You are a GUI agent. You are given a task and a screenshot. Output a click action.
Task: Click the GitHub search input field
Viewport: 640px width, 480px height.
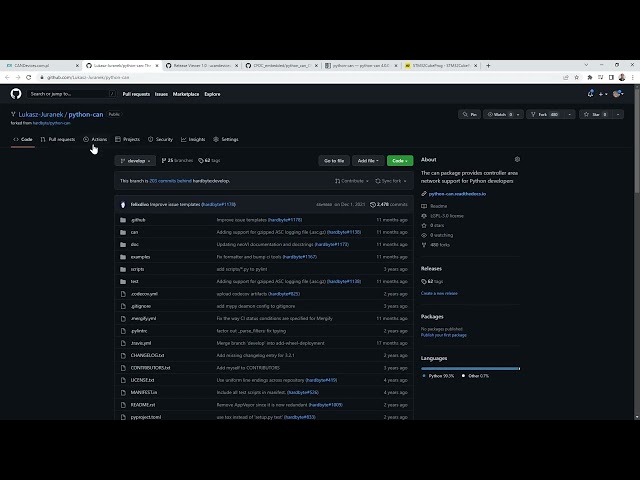coord(71,94)
